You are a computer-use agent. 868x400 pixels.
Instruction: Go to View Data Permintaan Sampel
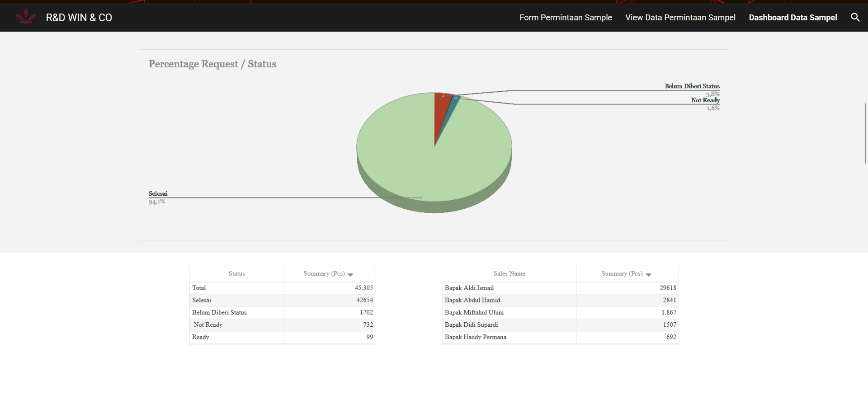click(x=680, y=18)
